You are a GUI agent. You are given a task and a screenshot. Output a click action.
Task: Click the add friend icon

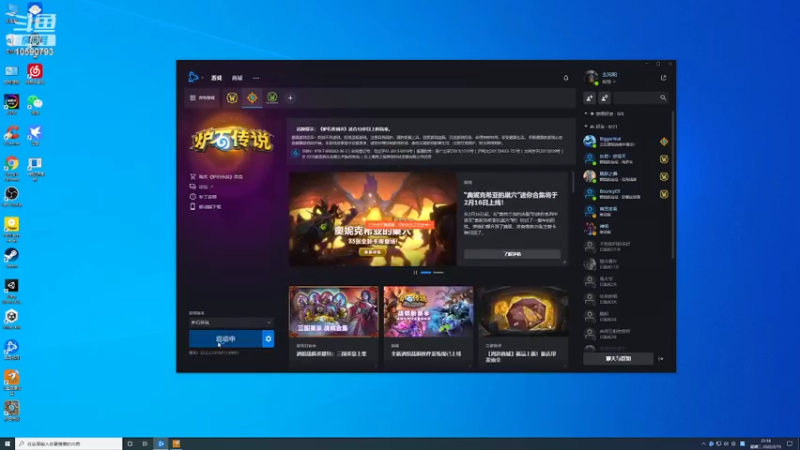coord(589,97)
